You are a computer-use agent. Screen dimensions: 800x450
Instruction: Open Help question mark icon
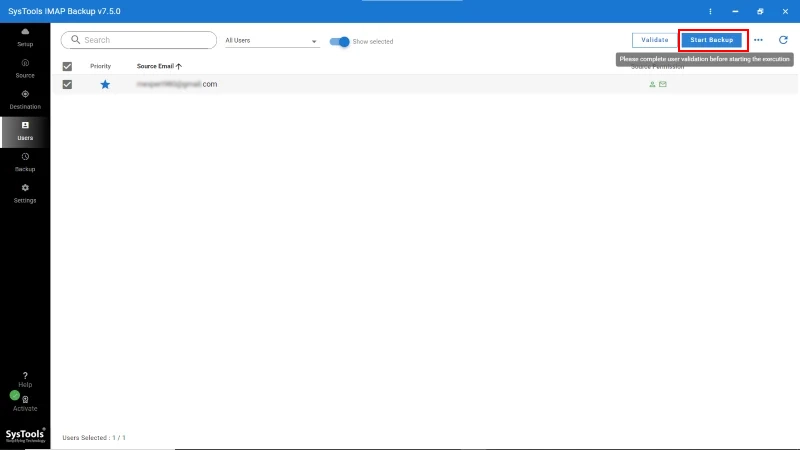(25, 376)
